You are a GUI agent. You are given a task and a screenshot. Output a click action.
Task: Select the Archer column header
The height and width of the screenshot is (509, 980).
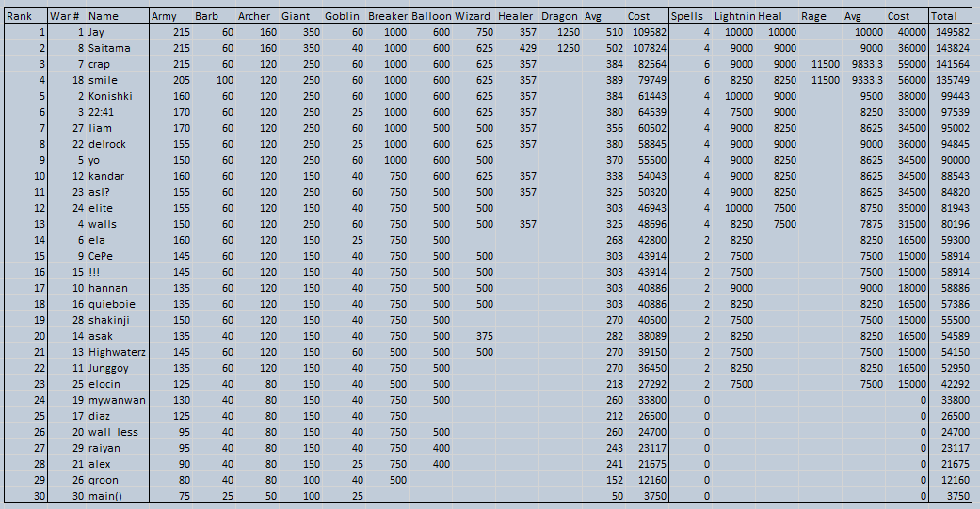(x=254, y=16)
